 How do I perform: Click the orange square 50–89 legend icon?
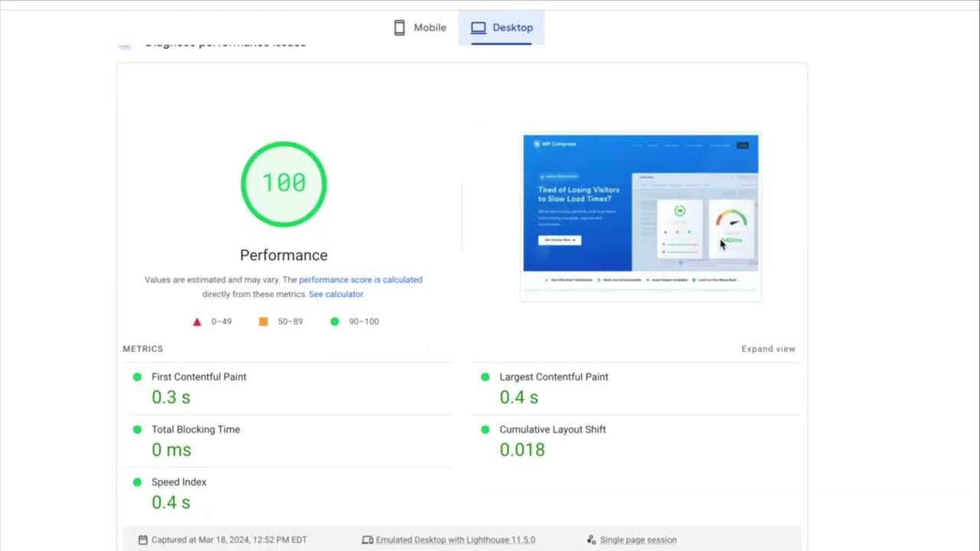click(x=263, y=321)
